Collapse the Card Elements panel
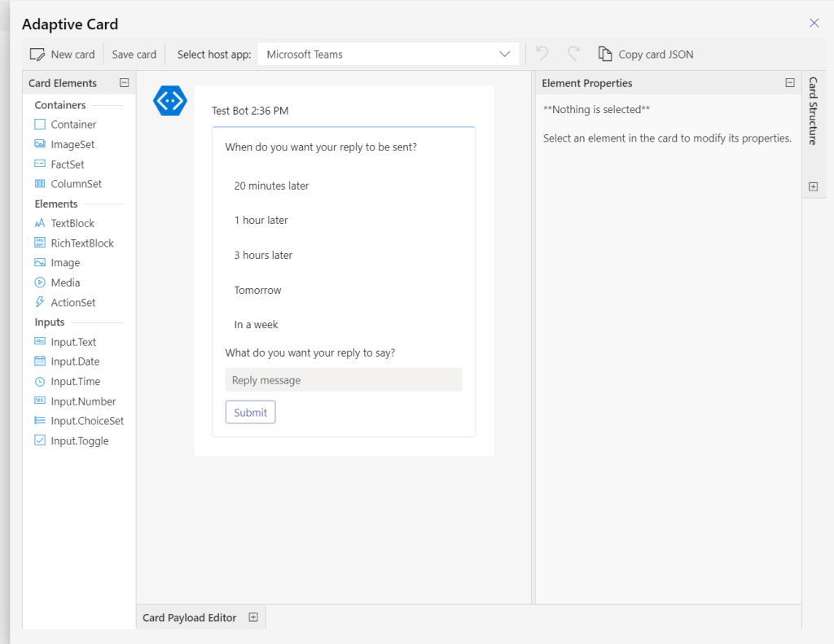The height and width of the screenshot is (644, 834). pos(124,82)
